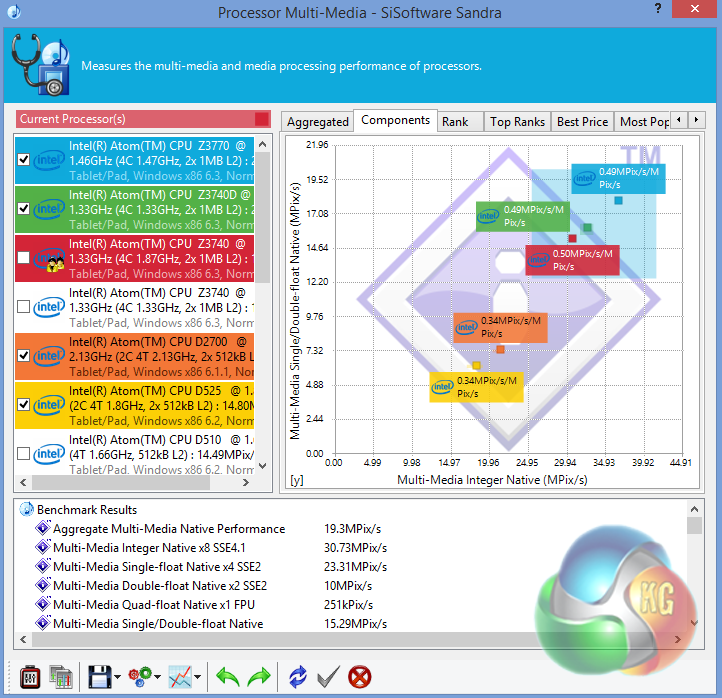The image size is (722, 698).
Task: Uncheck the Atom D525 processor checkbox
Action: pyautogui.click(x=23, y=404)
